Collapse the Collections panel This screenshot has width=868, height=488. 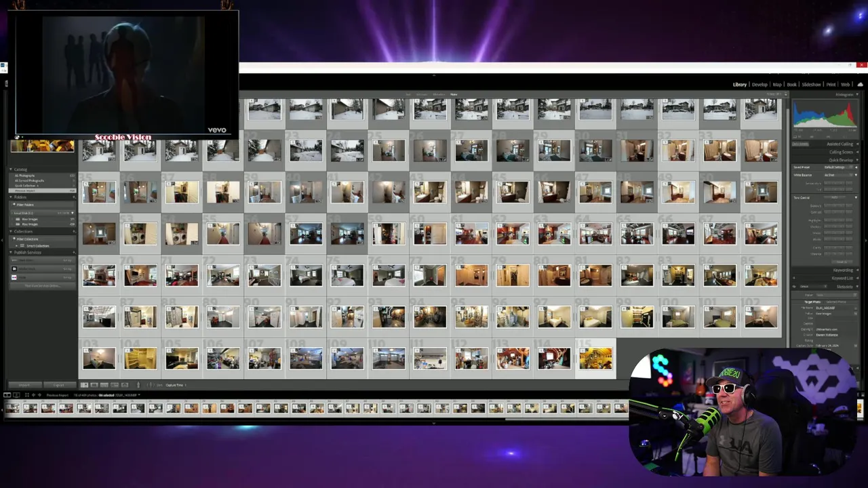(x=11, y=231)
